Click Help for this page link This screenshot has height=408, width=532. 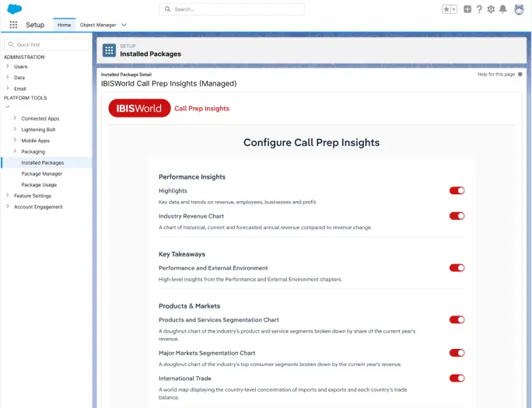click(495, 74)
